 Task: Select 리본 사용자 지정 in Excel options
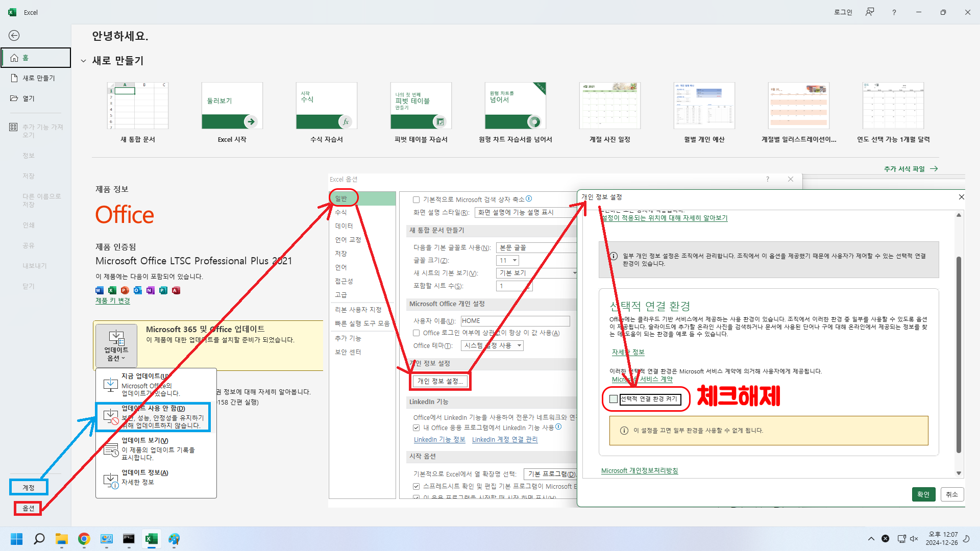pyautogui.click(x=362, y=310)
